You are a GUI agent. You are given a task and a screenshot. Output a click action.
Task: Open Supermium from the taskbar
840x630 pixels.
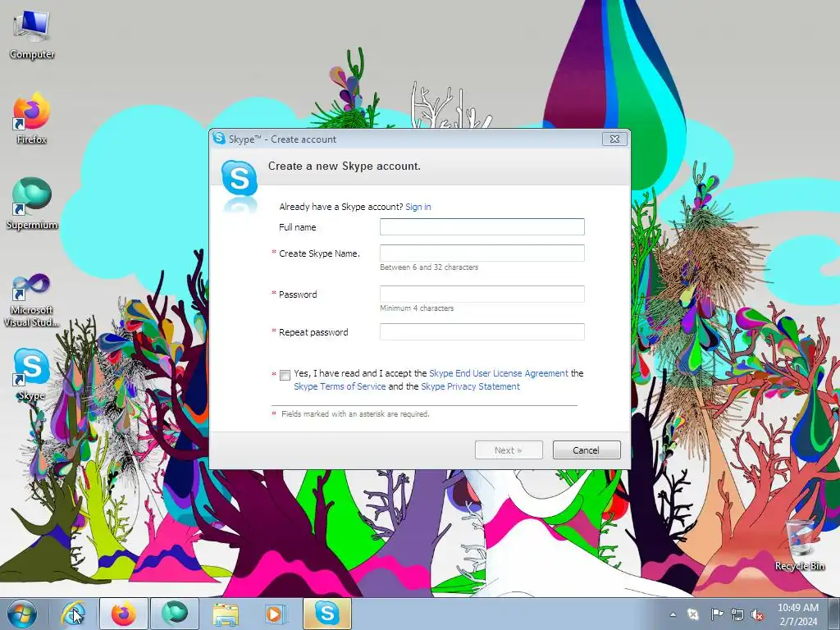(x=174, y=614)
